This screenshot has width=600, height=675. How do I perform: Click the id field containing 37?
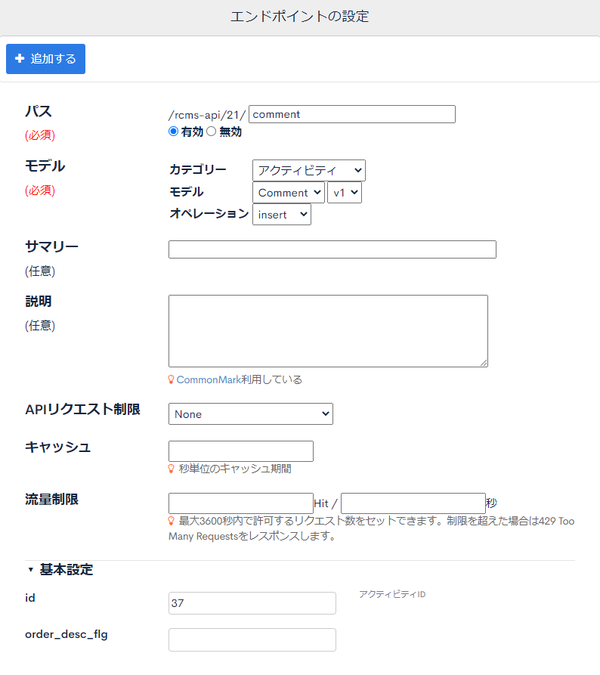(252, 603)
